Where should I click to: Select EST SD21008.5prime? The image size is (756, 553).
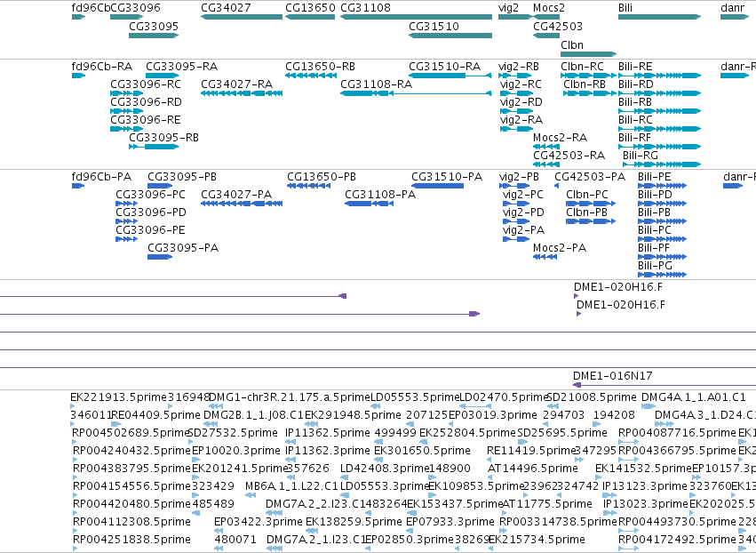[x=592, y=397]
